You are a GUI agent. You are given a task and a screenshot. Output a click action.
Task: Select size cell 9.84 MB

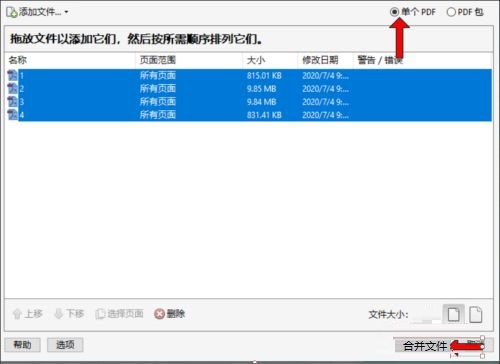[261, 102]
